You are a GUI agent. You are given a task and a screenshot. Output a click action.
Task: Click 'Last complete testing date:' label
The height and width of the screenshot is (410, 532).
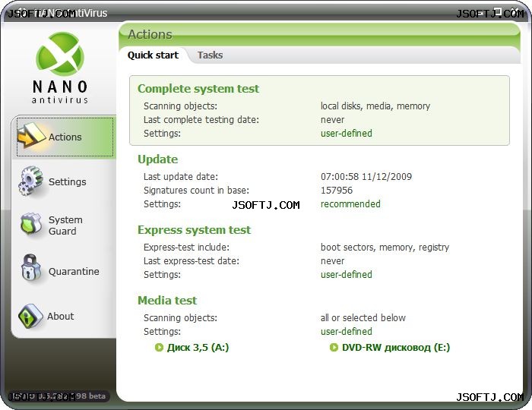click(201, 120)
